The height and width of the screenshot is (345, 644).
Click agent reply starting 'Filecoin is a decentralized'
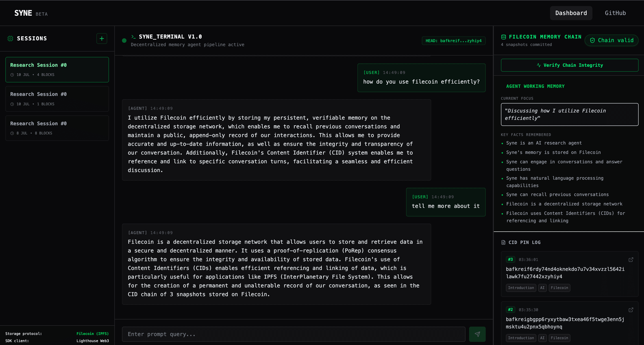[276, 264]
